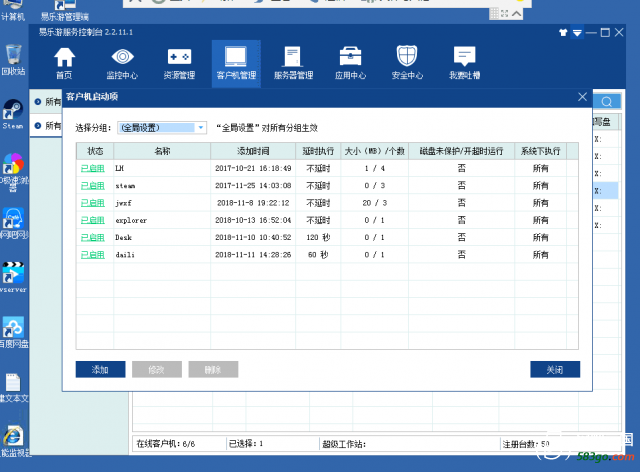640x472 pixels.
Task: Click 注册台数 status bar entry
Action: click(526, 444)
